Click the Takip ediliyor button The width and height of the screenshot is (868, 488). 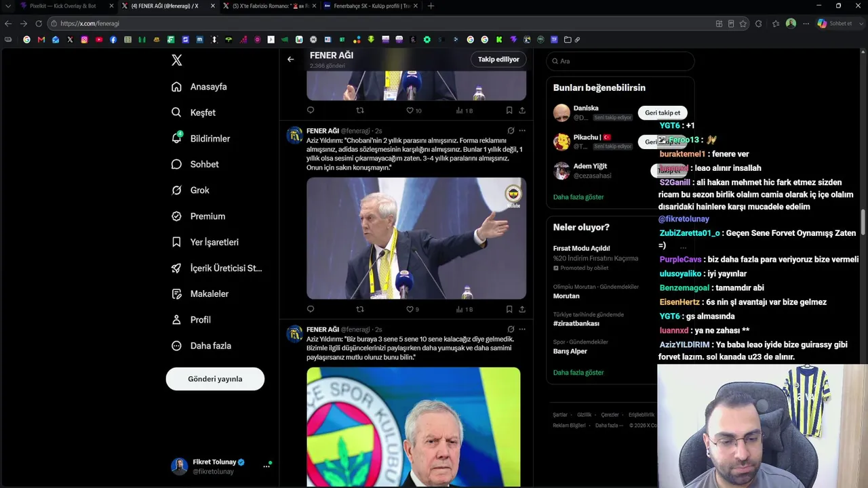(498, 59)
